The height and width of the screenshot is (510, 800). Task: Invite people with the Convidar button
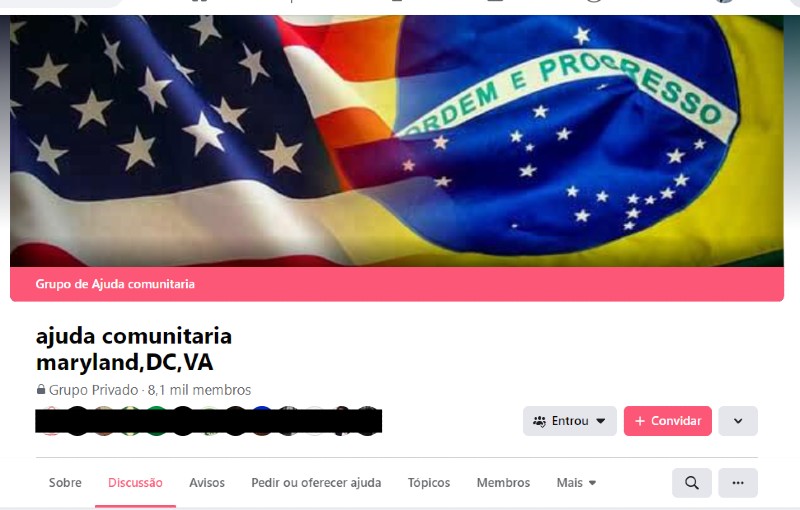click(x=667, y=421)
